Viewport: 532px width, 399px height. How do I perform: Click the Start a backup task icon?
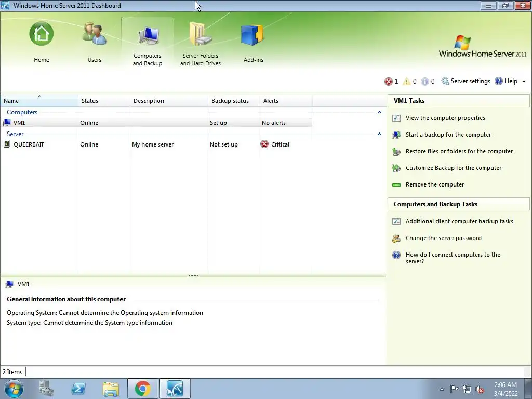[396, 135]
